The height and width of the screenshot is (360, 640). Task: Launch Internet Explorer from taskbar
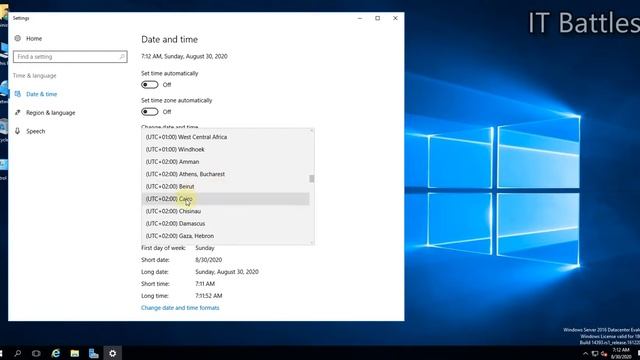click(x=56, y=353)
